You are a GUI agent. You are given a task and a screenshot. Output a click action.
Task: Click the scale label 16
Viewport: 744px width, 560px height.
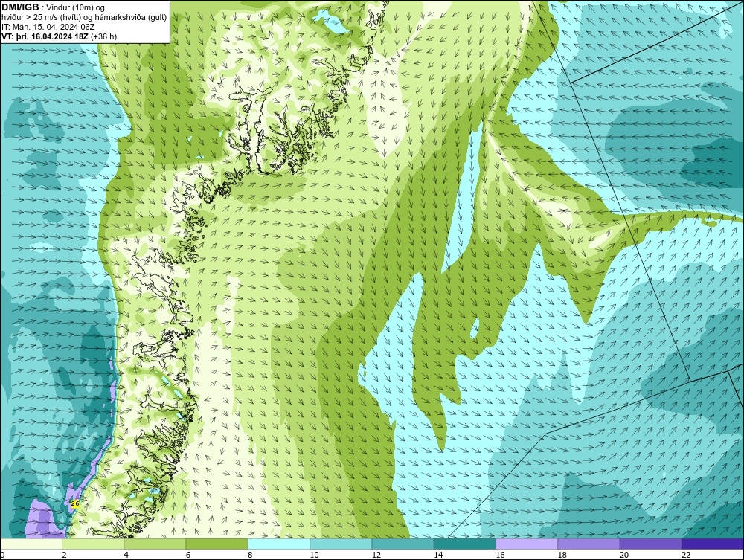click(500, 555)
